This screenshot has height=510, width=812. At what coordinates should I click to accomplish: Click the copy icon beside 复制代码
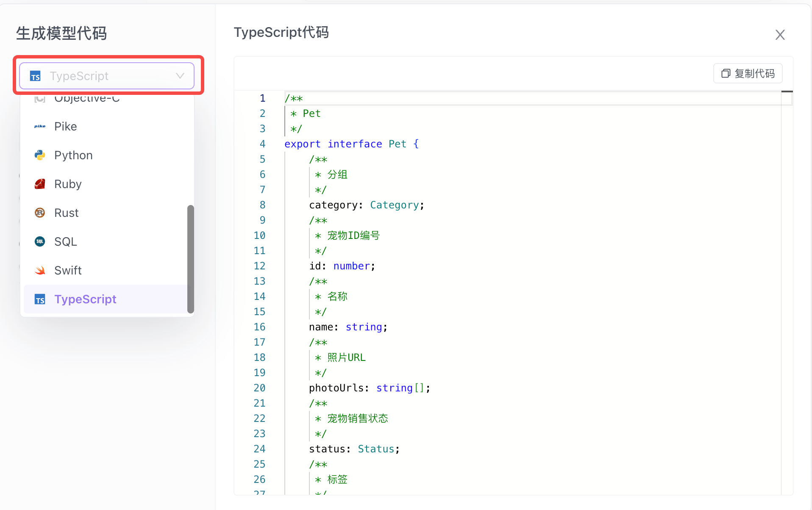pyautogui.click(x=726, y=73)
